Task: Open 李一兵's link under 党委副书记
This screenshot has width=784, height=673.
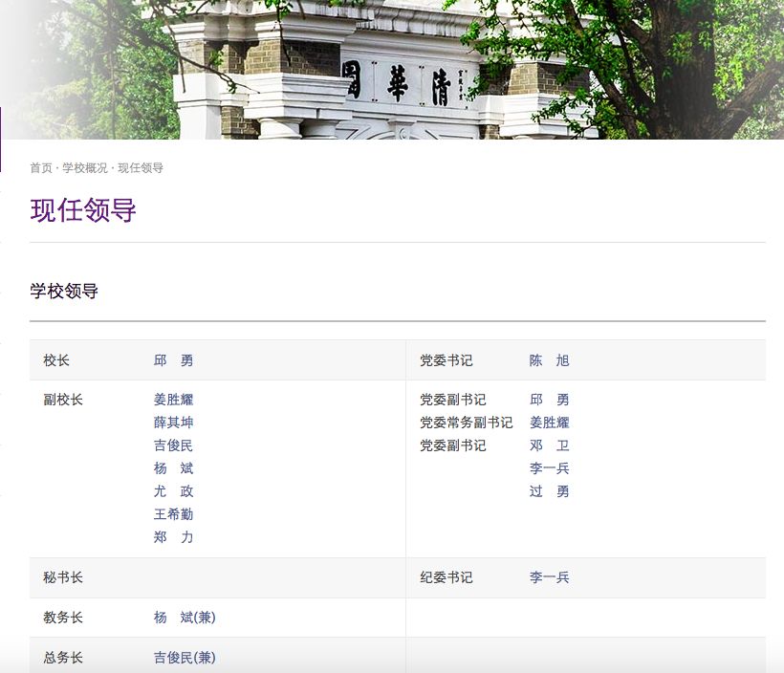Action: pyautogui.click(x=548, y=468)
